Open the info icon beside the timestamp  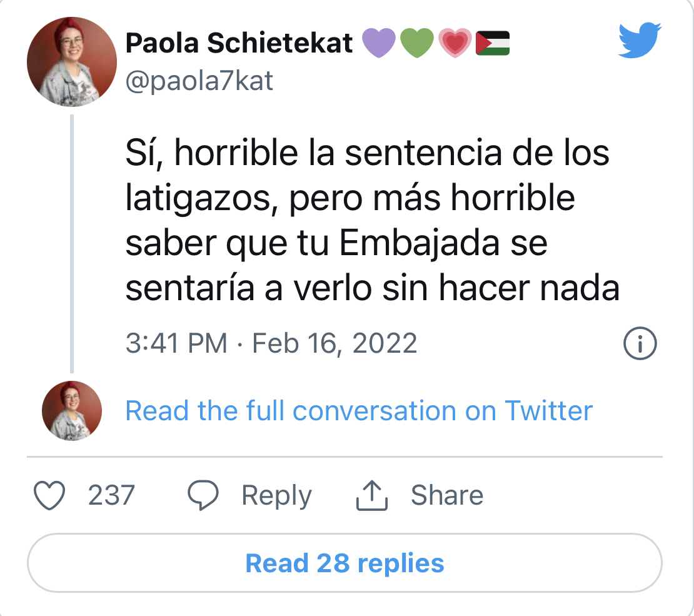pos(640,344)
